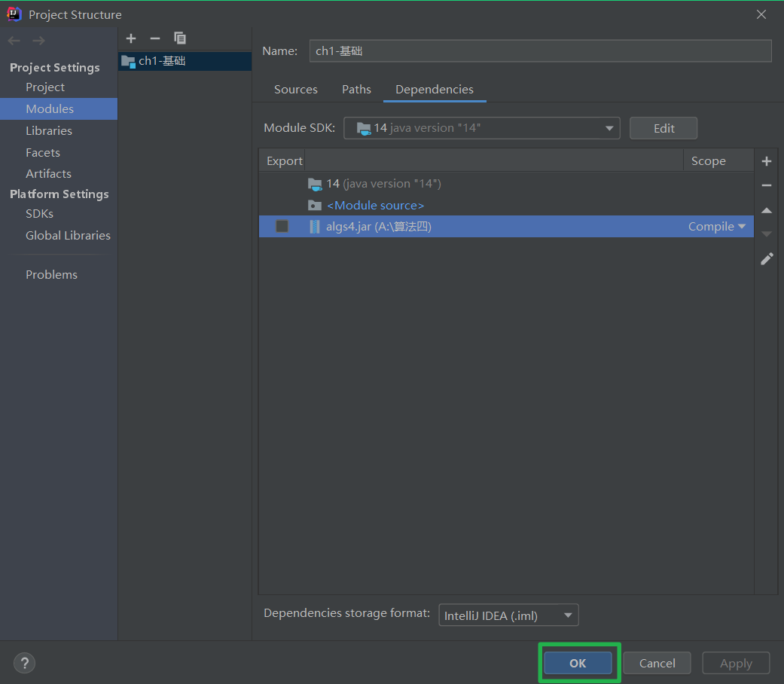Remove the algs4.jar dependency with minus icon
This screenshot has height=684, width=784.
[x=766, y=185]
